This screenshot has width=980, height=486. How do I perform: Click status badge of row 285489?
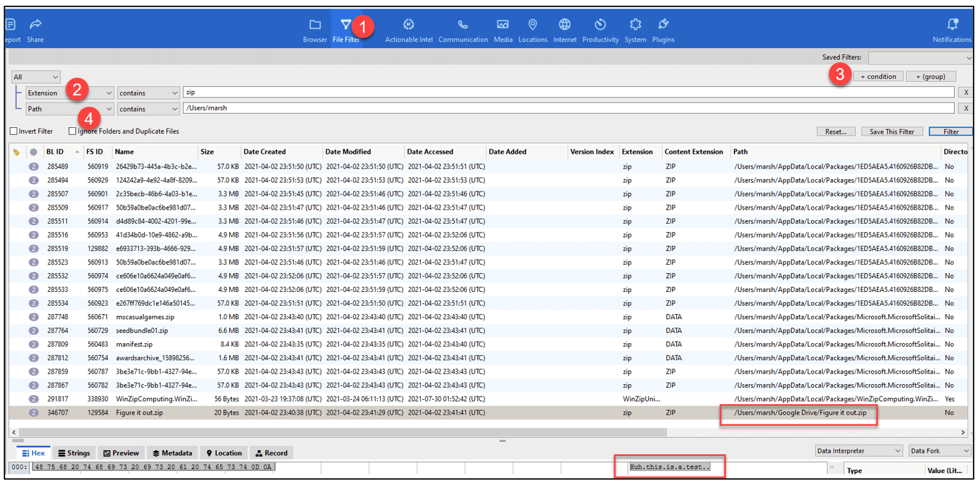33,167
